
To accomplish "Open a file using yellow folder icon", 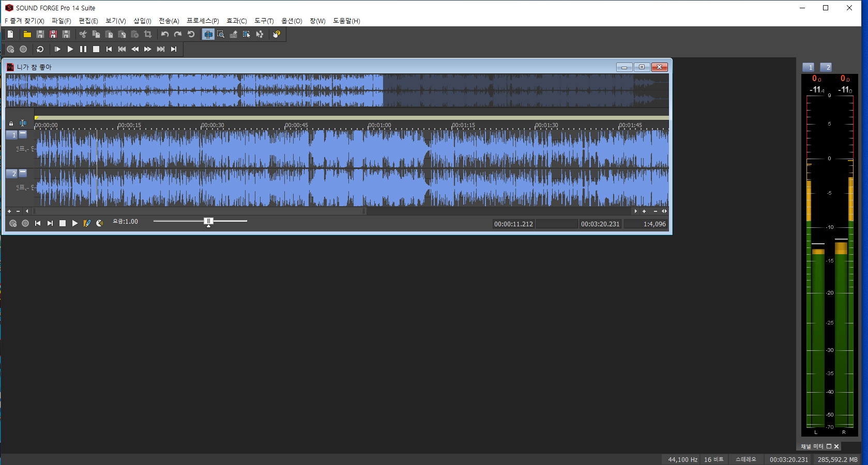I will [x=27, y=34].
